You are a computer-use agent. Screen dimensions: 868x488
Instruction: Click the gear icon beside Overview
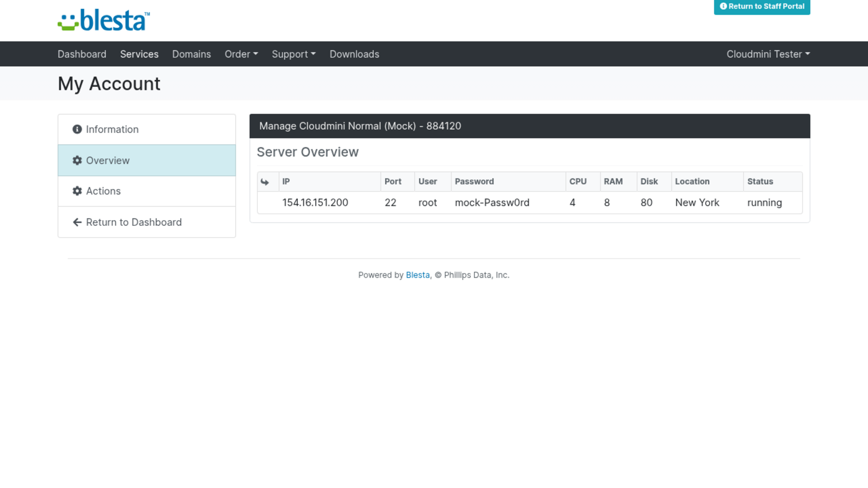pos(77,160)
